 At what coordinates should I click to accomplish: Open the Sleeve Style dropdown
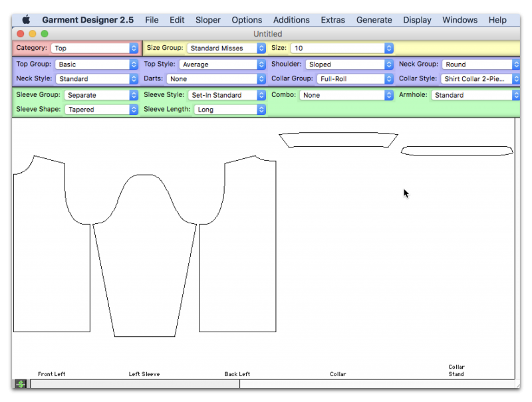(227, 95)
